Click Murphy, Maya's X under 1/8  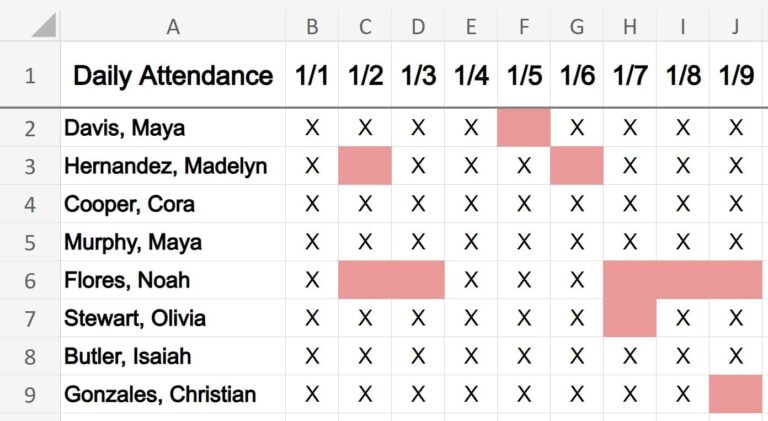pos(683,242)
